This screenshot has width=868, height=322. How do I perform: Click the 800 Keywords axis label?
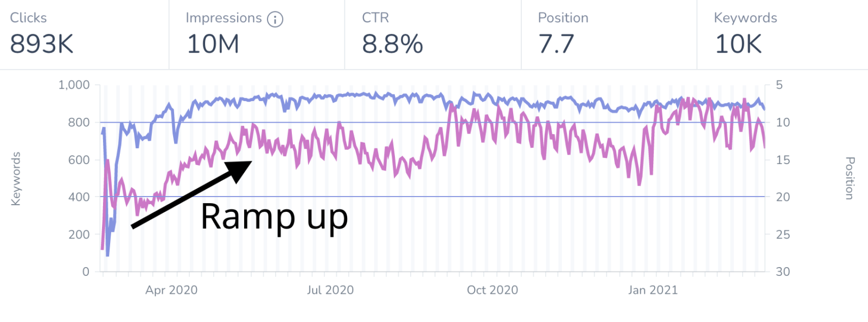[79, 122]
